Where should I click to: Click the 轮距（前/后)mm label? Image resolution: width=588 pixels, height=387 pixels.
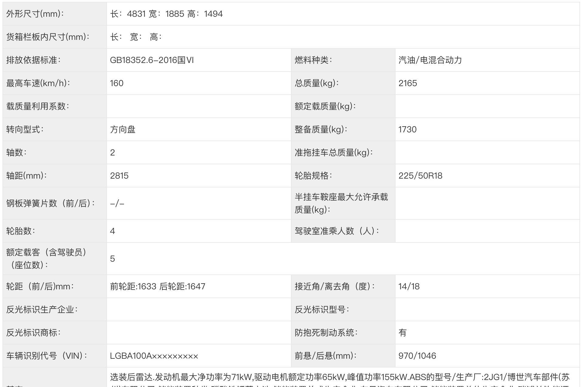point(40,287)
